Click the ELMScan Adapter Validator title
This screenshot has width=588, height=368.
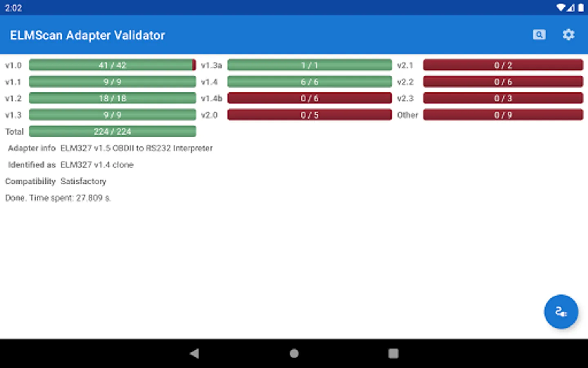point(87,35)
